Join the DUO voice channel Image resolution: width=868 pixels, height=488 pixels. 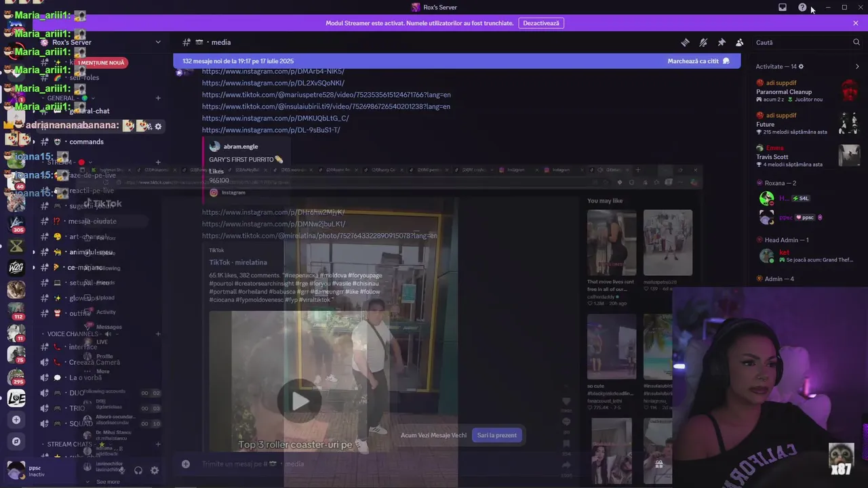(x=100, y=393)
